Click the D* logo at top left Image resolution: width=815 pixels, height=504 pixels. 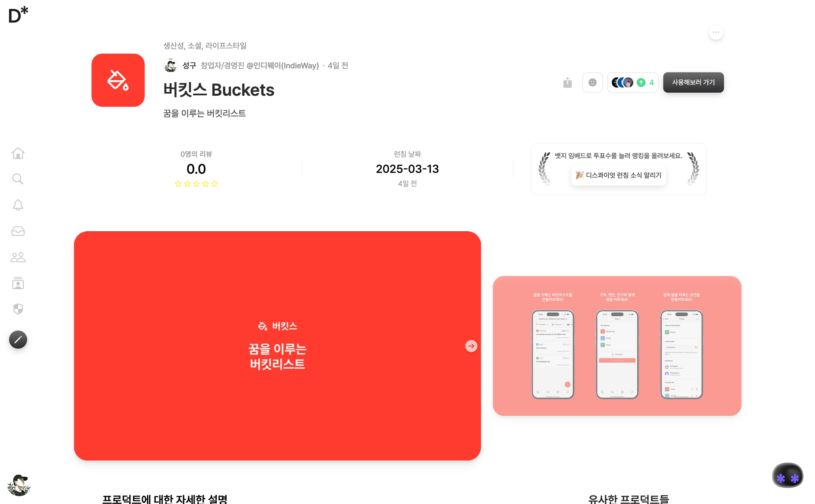(x=18, y=15)
